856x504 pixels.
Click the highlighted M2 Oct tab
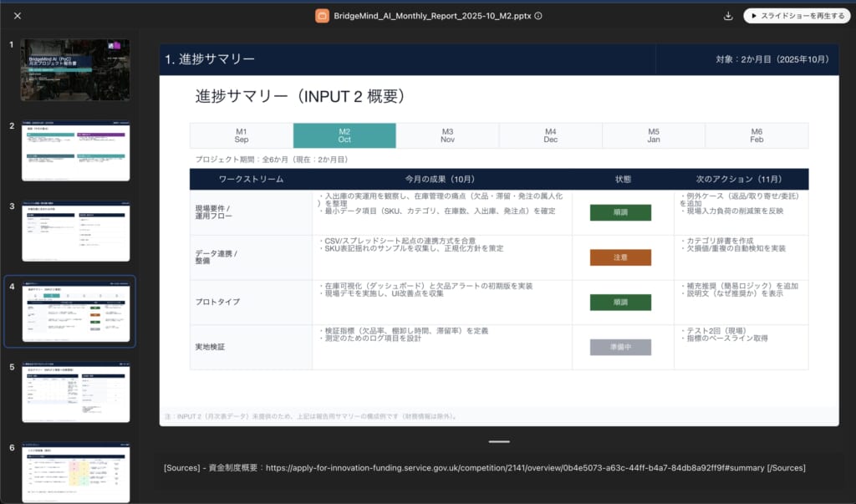(344, 135)
